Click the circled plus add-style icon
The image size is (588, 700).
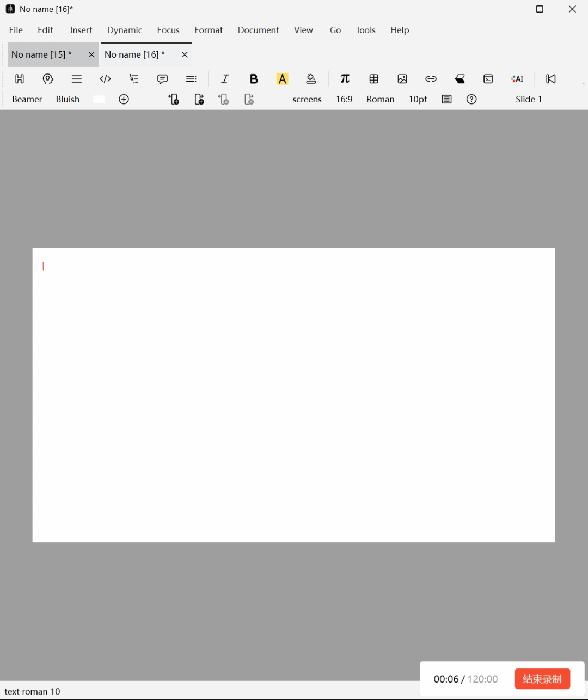pos(124,99)
